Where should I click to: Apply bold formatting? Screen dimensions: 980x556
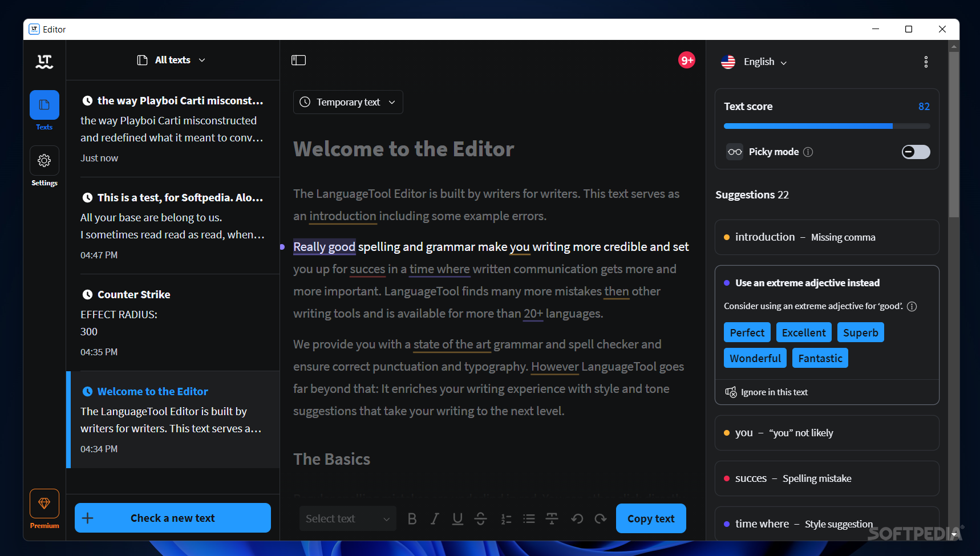pyautogui.click(x=412, y=518)
